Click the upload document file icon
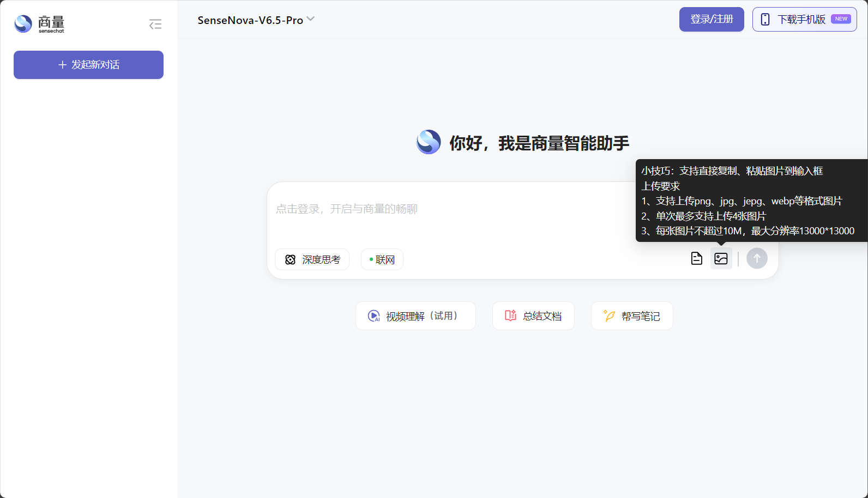 click(696, 258)
